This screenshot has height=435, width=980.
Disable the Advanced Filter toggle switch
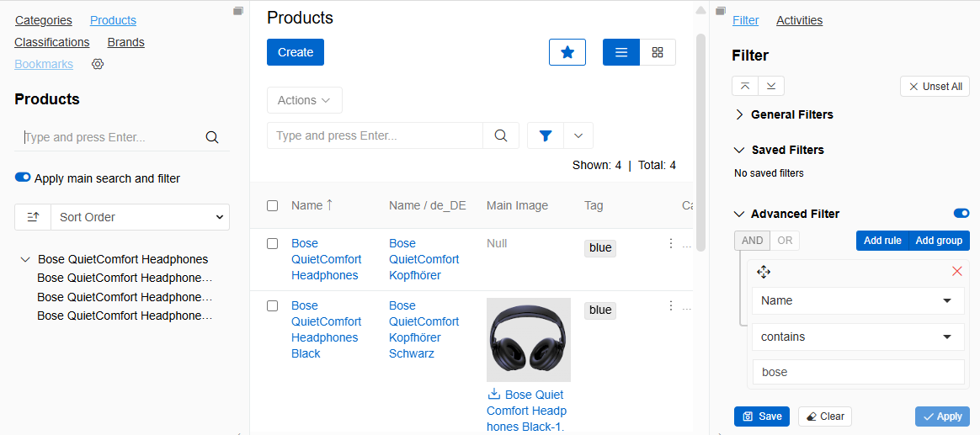961,214
